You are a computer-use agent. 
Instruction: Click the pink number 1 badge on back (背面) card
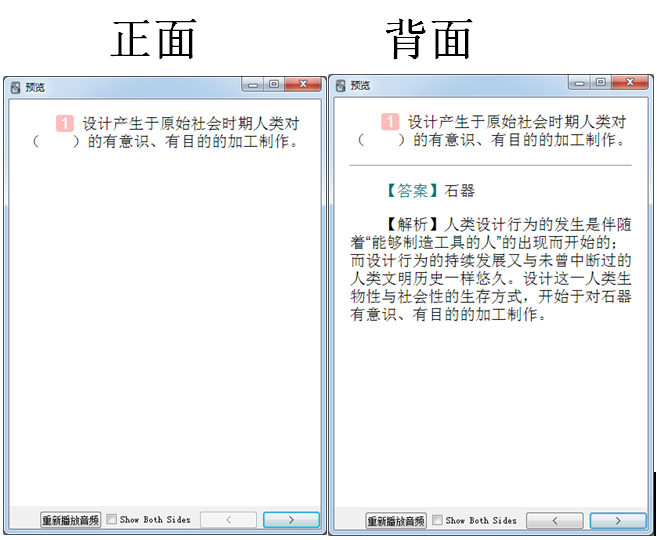[x=390, y=122]
